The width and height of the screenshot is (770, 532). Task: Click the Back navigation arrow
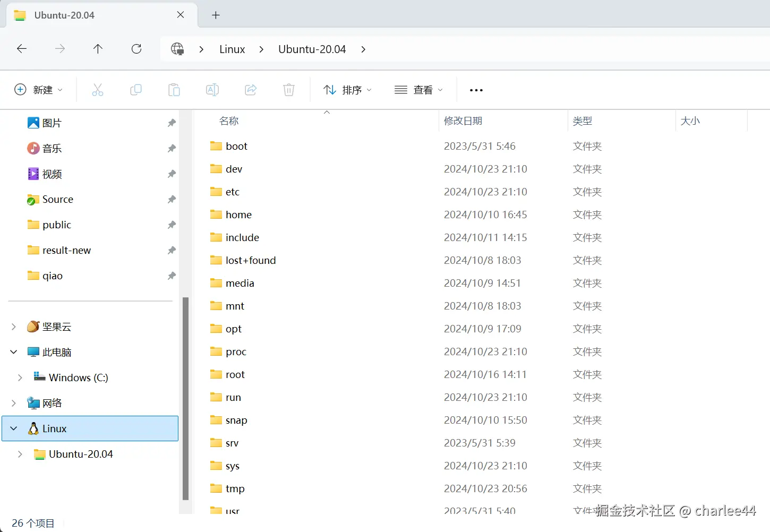(x=22, y=49)
